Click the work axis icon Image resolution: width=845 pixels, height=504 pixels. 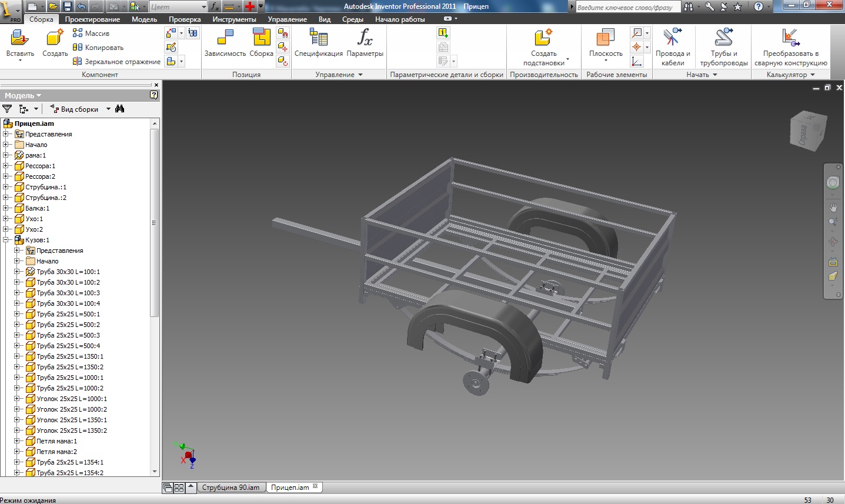637,33
